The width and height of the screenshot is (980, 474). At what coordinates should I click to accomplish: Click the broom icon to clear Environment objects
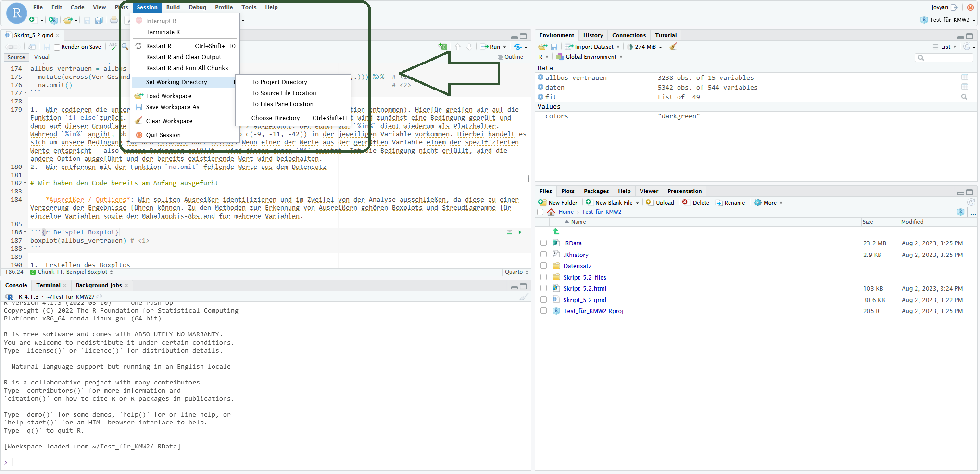tap(673, 47)
